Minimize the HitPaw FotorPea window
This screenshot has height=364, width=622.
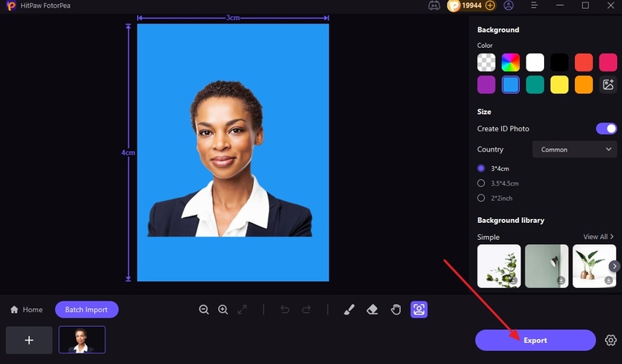(560, 6)
